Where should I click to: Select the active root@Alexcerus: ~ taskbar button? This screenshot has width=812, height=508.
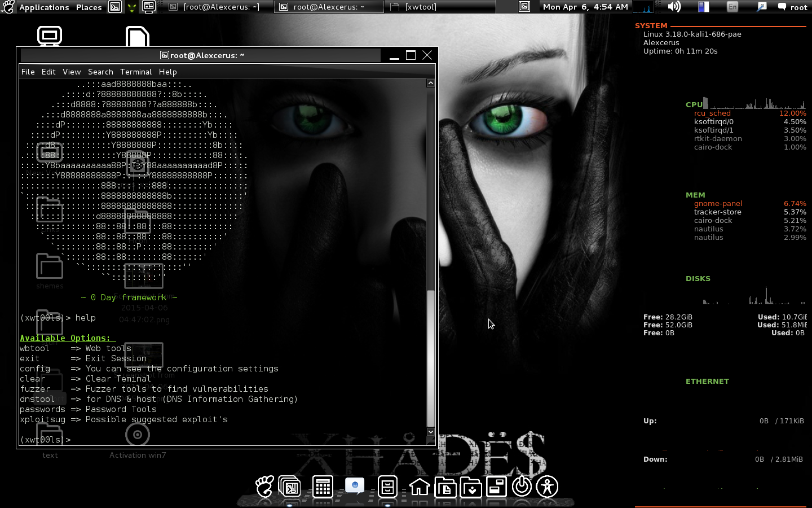click(x=329, y=7)
